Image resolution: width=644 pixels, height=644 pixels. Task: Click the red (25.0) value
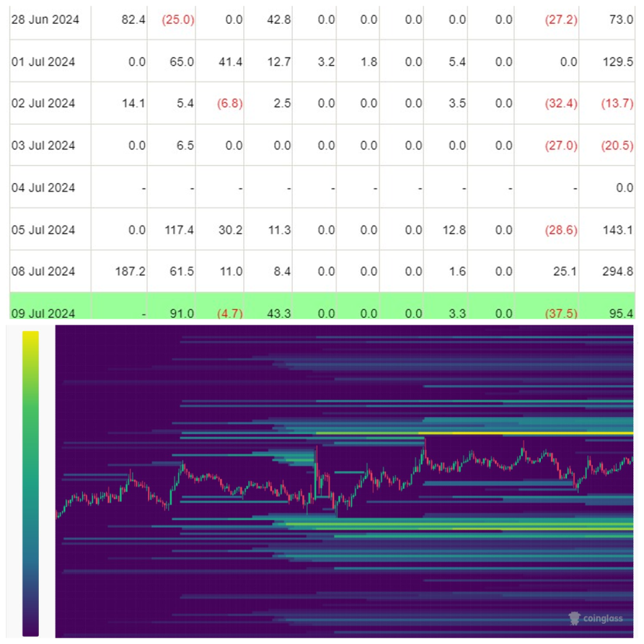click(178, 19)
